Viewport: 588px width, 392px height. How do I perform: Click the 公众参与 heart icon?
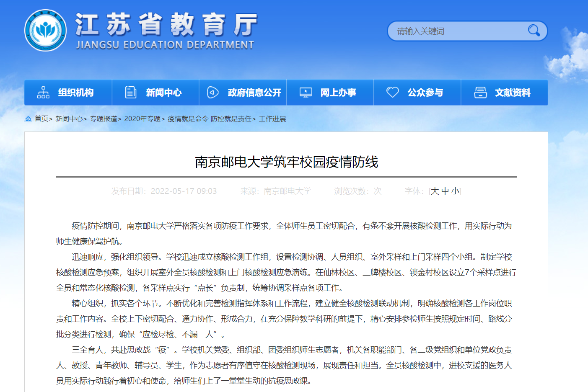393,92
